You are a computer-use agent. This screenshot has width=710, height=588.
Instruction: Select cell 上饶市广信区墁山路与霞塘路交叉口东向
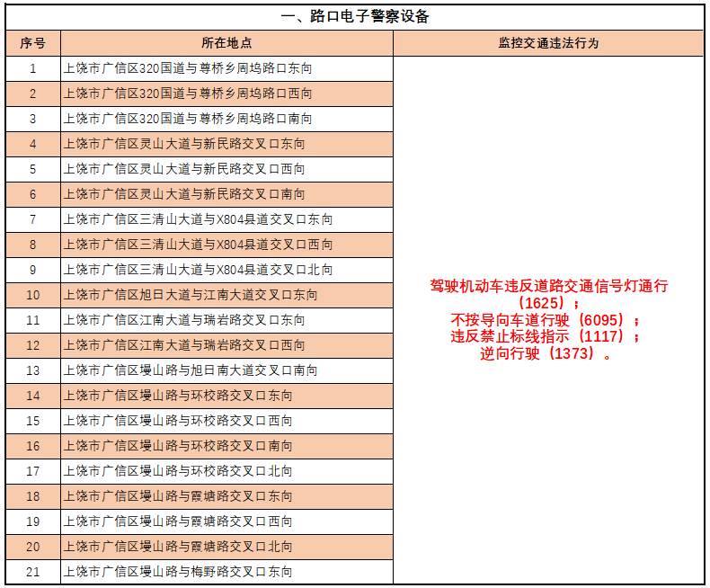click(226, 496)
